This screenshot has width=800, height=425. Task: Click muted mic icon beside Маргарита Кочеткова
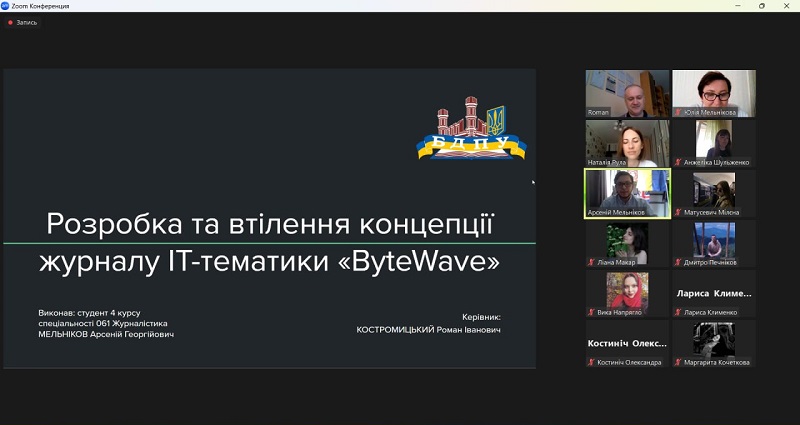(x=678, y=362)
